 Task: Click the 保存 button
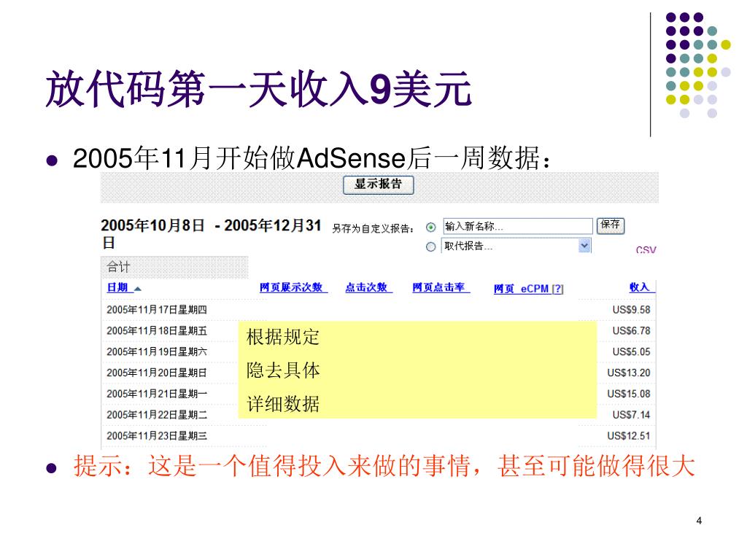coord(611,226)
